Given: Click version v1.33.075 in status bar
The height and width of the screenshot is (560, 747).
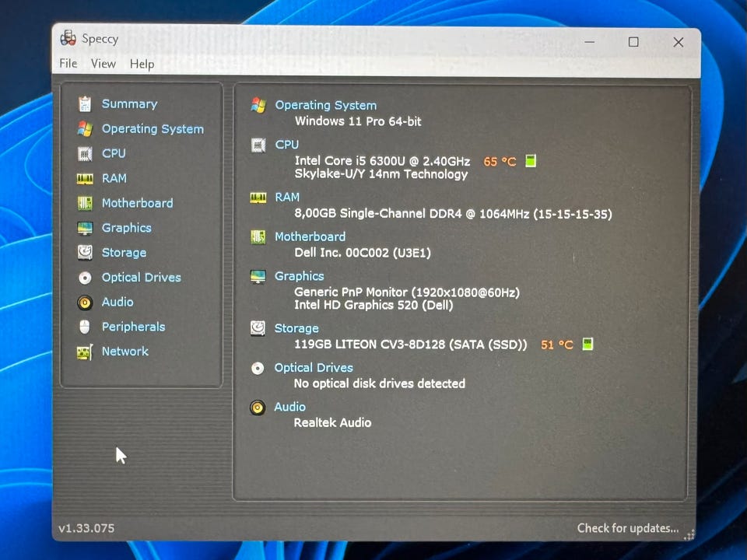Looking at the screenshot, I should (x=86, y=529).
